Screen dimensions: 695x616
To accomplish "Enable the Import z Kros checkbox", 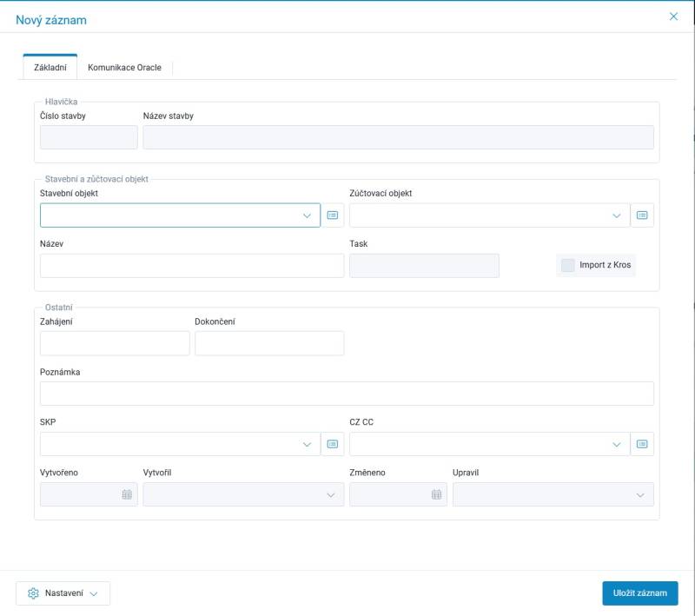I will (568, 265).
